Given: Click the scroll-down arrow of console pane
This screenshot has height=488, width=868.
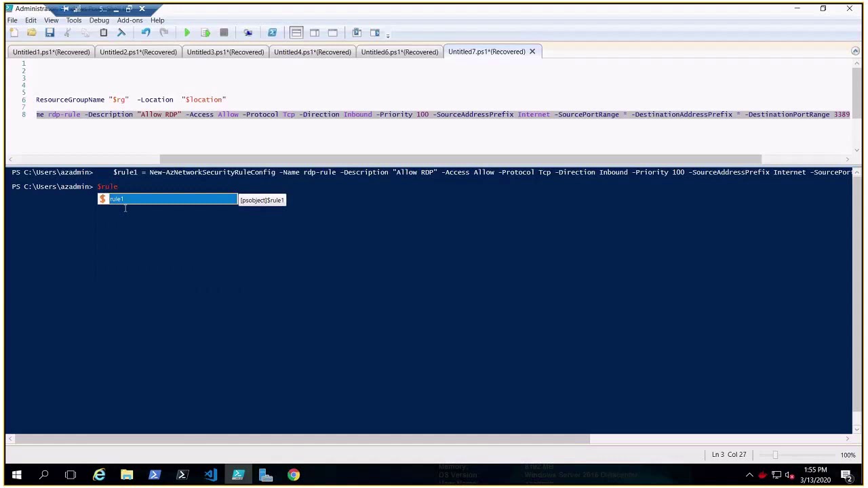Looking at the screenshot, I should 856,430.
